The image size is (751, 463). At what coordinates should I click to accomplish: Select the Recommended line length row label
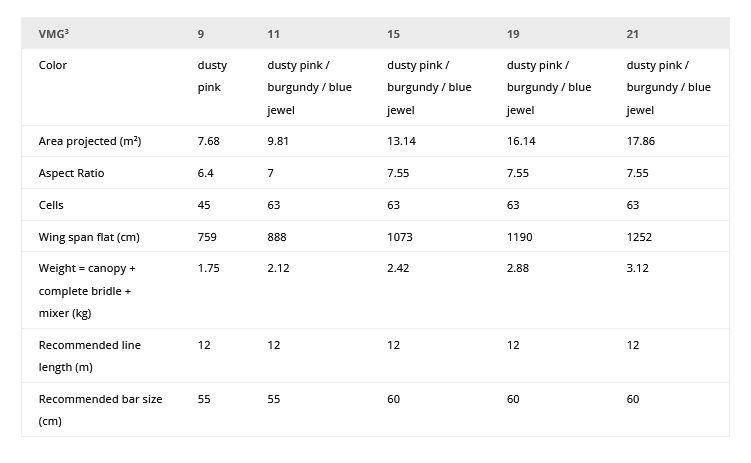click(x=90, y=356)
